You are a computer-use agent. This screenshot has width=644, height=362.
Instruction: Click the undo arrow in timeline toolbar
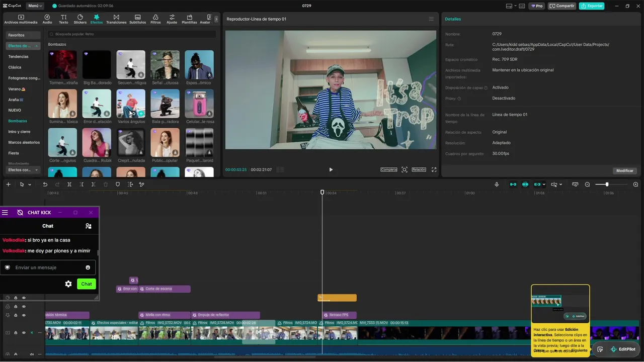(45, 185)
